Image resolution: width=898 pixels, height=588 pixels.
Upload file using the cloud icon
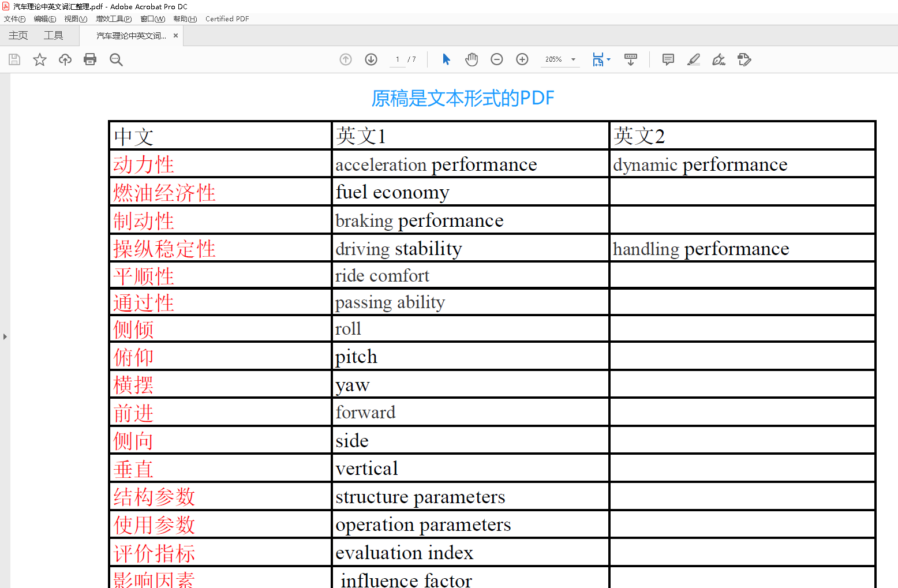tap(65, 59)
